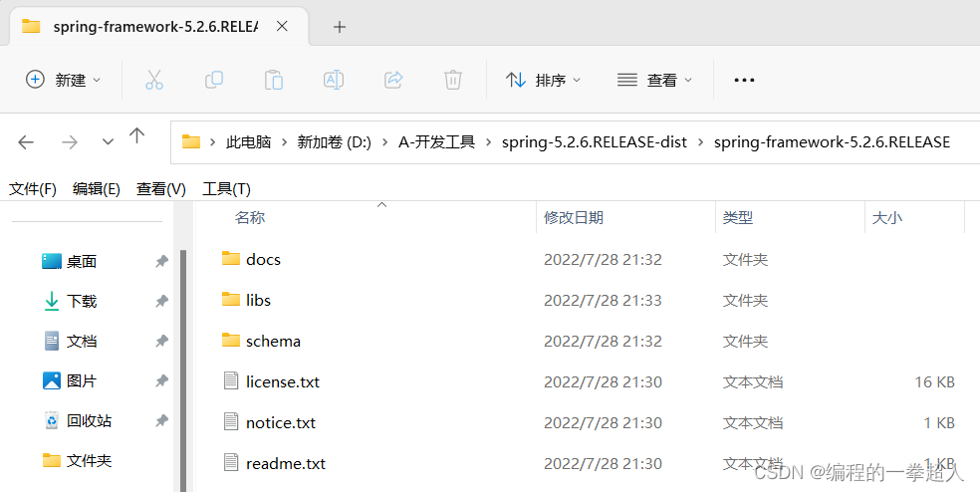The image size is (980, 492).
Task: Expand chevron after A-开发工具 breadcrumb
Action: [489, 142]
